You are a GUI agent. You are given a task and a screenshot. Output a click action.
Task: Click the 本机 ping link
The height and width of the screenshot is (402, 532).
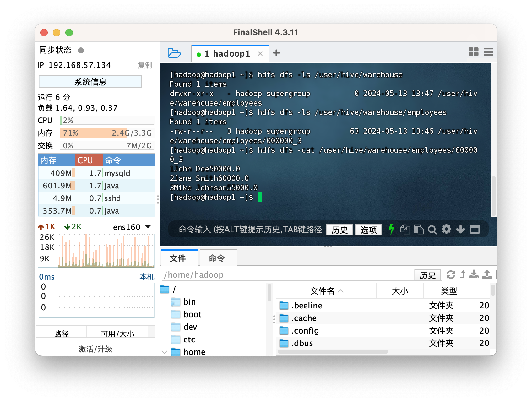pos(147,277)
